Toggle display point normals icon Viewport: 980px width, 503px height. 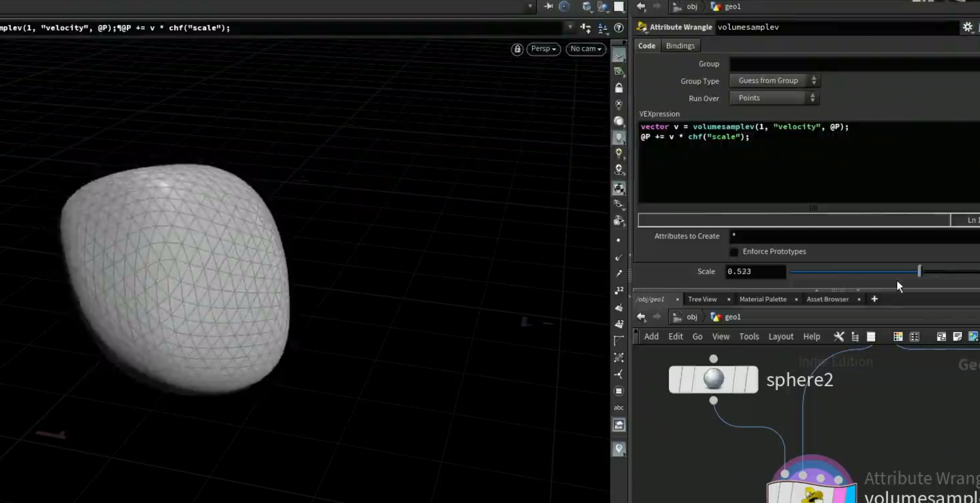point(619,257)
